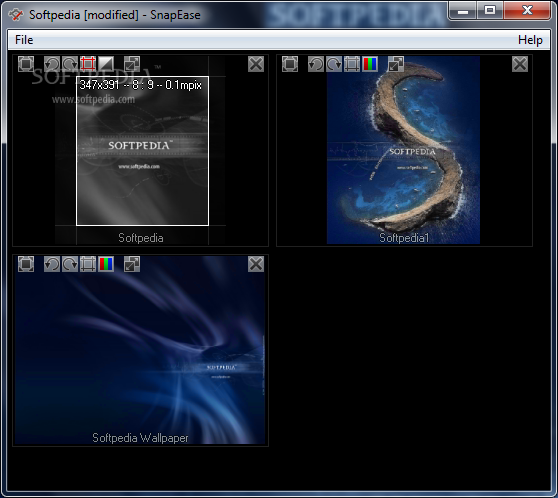Maximize the SnapEase window
Image resolution: width=558 pixels, height=498 pixels.
click(x=490, y=11)
